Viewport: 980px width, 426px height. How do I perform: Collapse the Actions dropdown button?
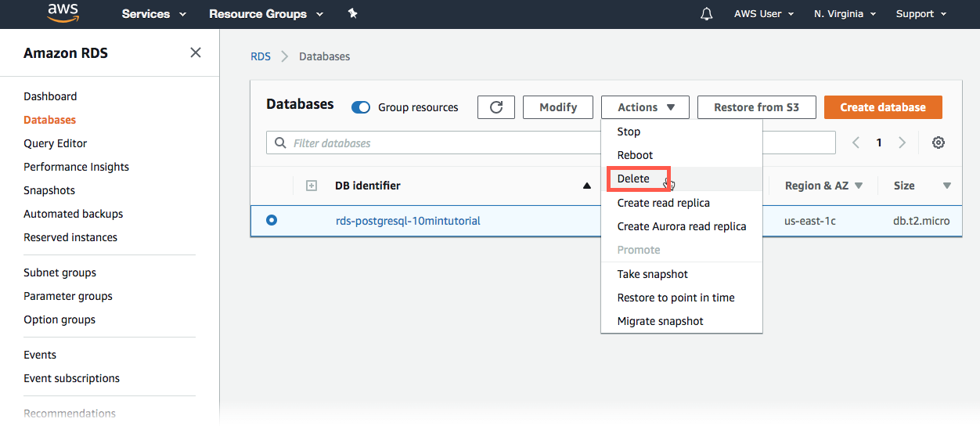645,107
